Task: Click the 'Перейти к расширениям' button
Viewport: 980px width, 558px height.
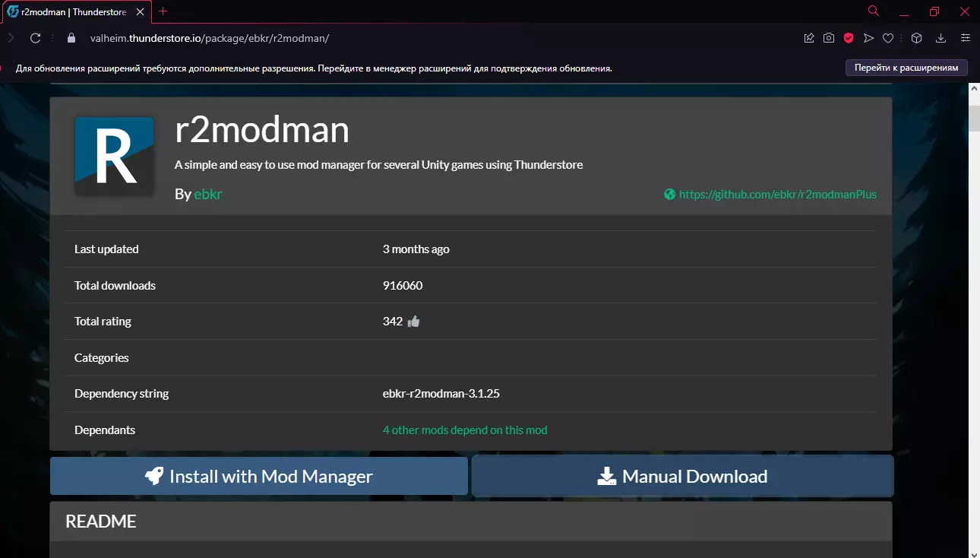Action: point(906,68)
